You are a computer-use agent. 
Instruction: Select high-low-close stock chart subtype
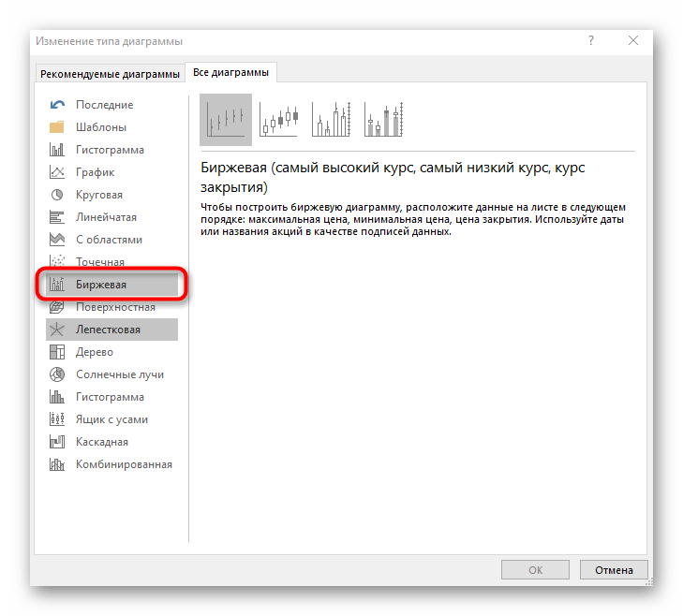pyautogui.click(x=226, y=119)
